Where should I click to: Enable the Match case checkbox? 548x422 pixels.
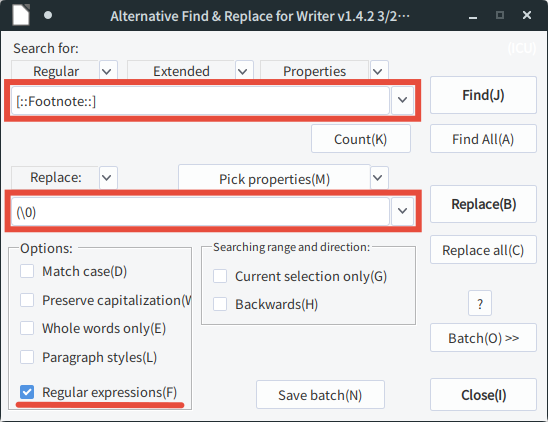pyautogui.click(x=27, y=271)
